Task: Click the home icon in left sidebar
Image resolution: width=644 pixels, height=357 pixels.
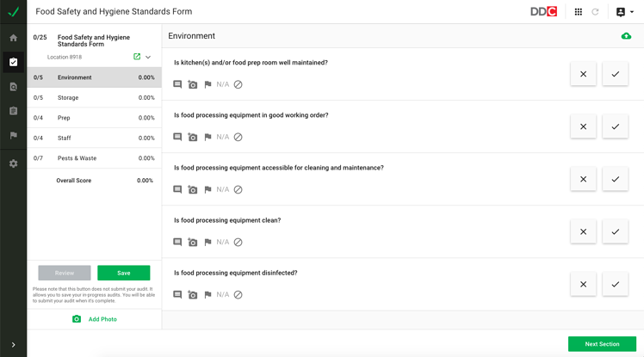Action: click(13, 38)
